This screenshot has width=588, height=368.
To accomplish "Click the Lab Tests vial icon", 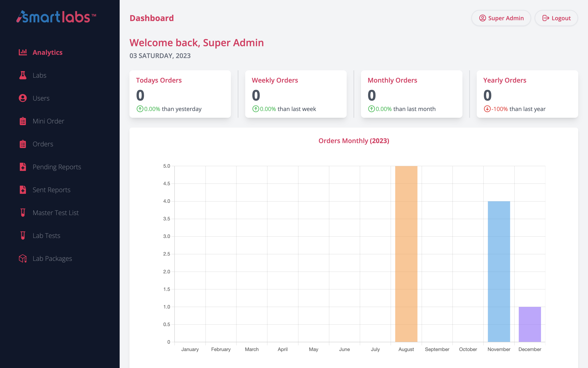I will click(23, 235).
